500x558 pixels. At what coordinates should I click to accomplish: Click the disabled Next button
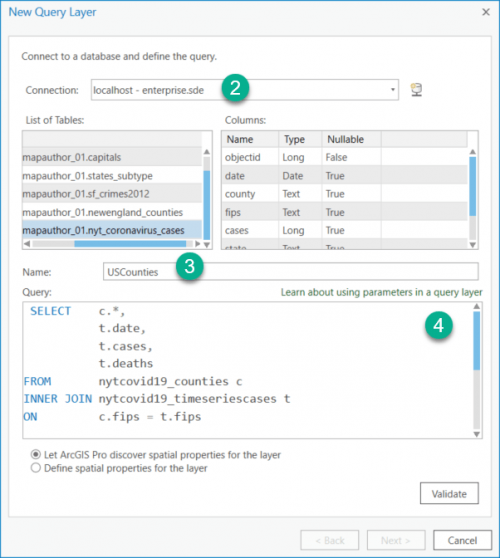pos(396,540)
